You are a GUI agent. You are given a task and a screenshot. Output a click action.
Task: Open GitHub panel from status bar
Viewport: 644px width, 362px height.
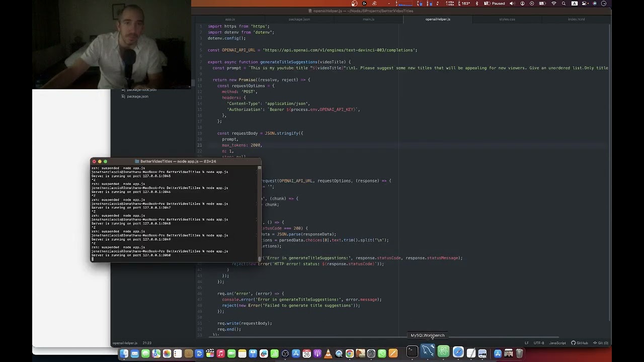pos(580,343)
